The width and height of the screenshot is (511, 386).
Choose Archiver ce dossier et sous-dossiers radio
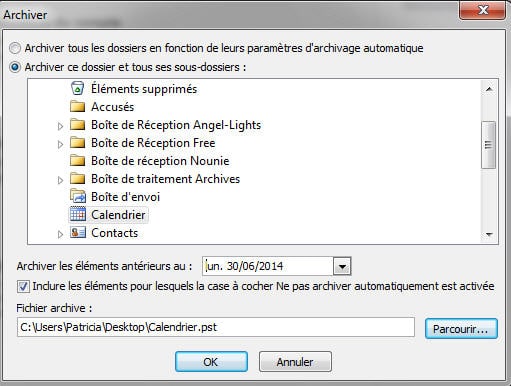tap(15, 67)
